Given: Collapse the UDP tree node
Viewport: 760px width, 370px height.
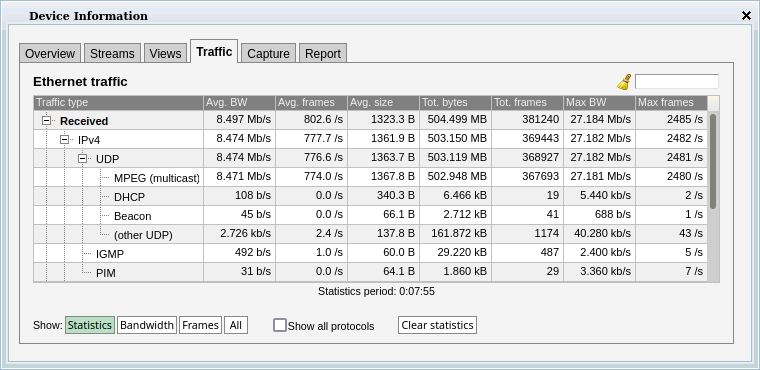Looking at the screenshot, I should click(82, 159).
